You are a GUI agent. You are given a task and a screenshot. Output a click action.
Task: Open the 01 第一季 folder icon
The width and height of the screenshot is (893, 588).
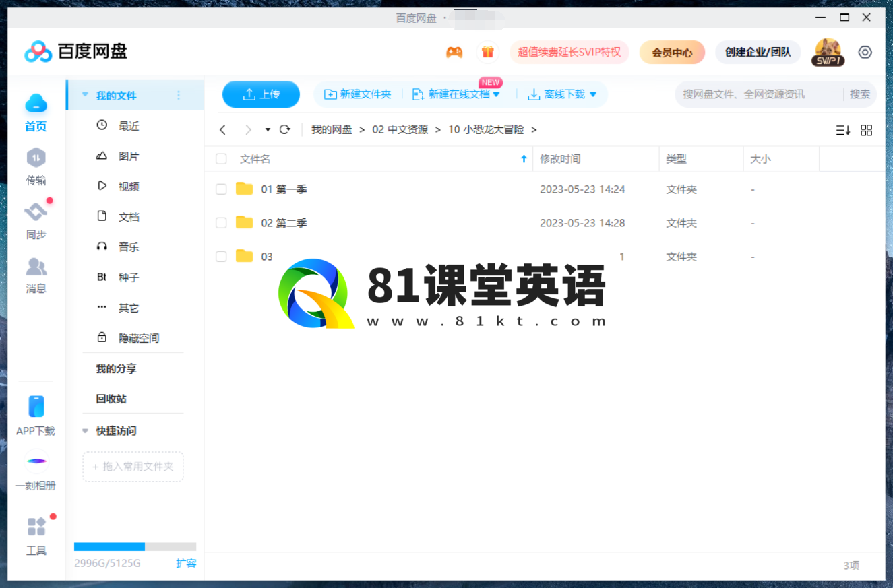coord(244,189)
